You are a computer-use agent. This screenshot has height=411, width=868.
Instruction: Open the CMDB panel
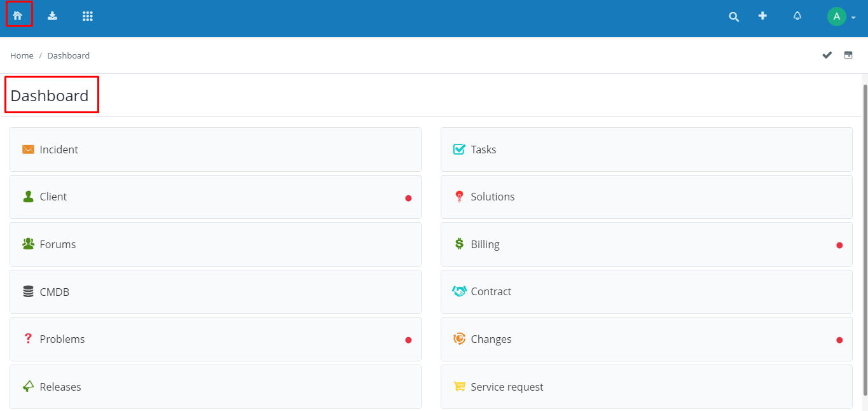tap(216, 292)
